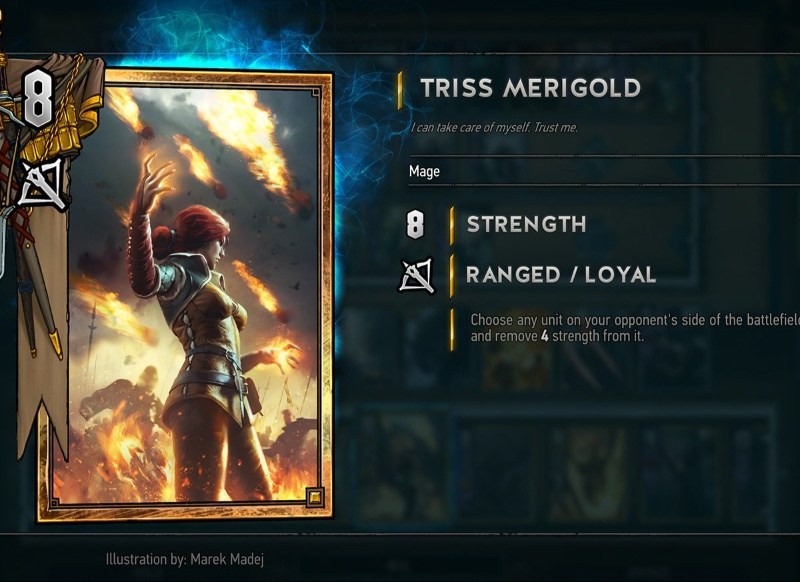This screenshot has width=800, height=582.
Task: Click the card ability description text
Action: coord(635,328)
